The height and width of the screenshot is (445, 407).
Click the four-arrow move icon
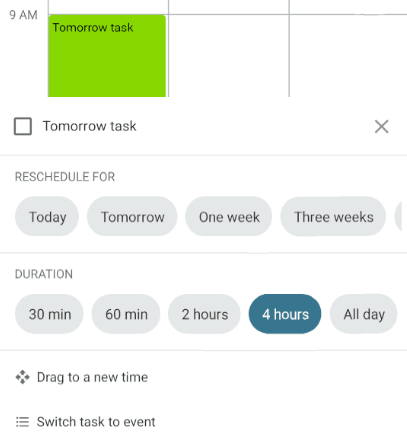point(22,377)
